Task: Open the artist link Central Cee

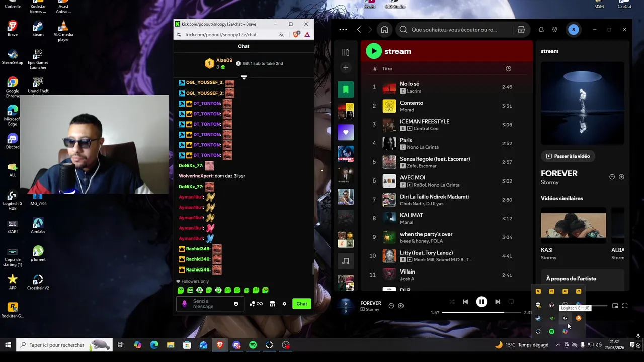Action: tap(426, 128)
